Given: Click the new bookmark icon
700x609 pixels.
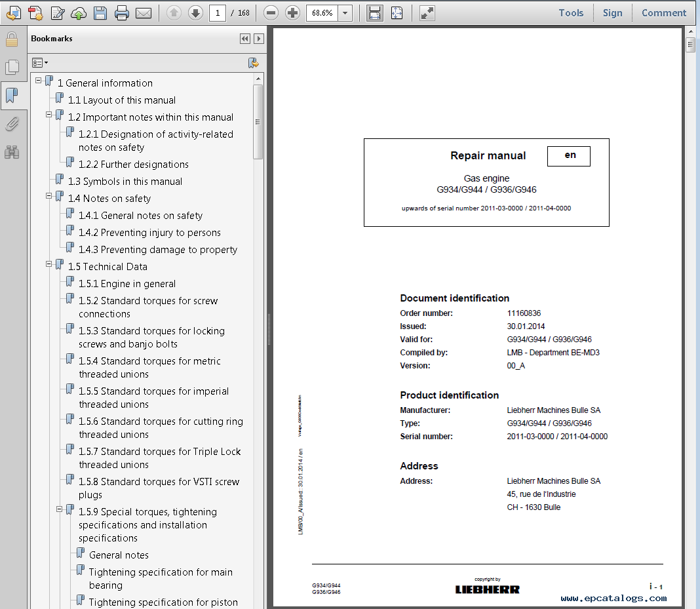Looking at the screenshot, I should pos(254,63).
